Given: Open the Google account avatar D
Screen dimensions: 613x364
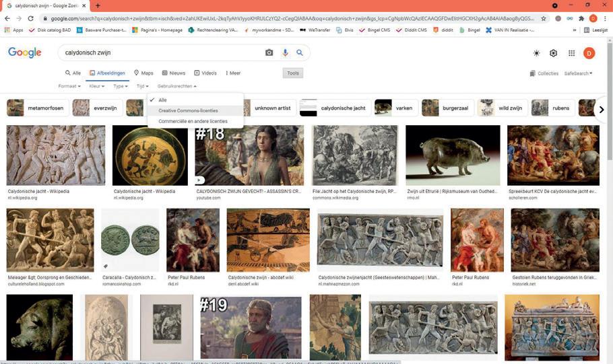Looking at the screenshot, I should (x=589, y=53).
